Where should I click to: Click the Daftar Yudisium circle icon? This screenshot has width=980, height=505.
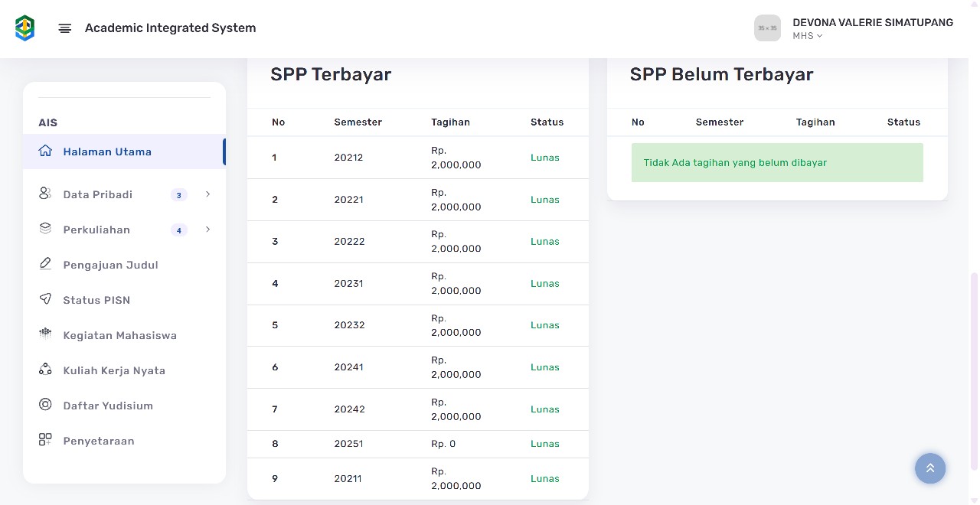tap(45, 405)
